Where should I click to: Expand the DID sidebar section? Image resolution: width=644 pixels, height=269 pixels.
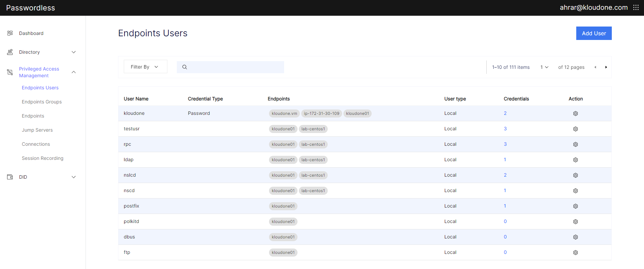74,177
